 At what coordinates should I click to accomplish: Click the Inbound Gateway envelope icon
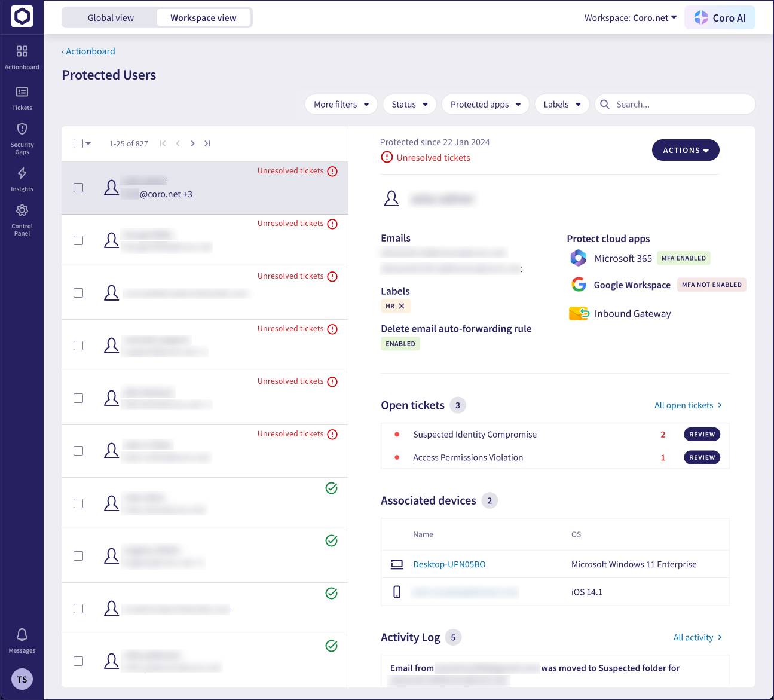(578, 313)
